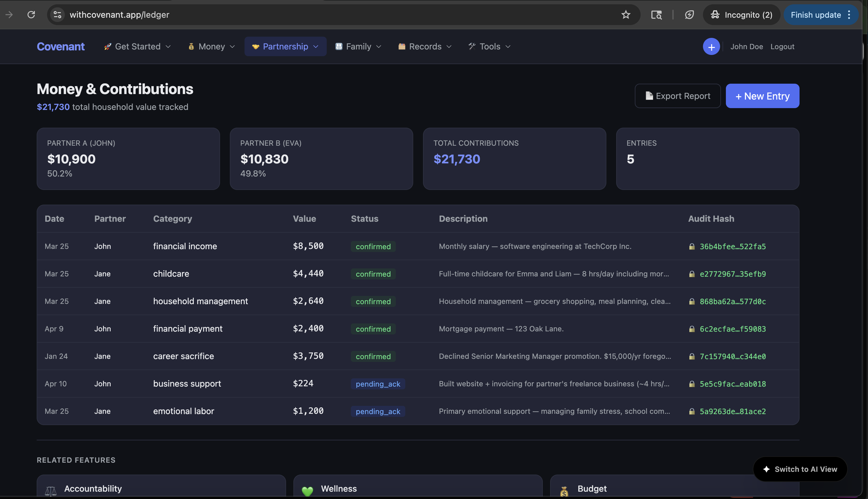This screenshot has width=868, height=499.
Task: Click lock icon beside hash 36b4bfee…522fa5
Action: click(x=692, y=246)
